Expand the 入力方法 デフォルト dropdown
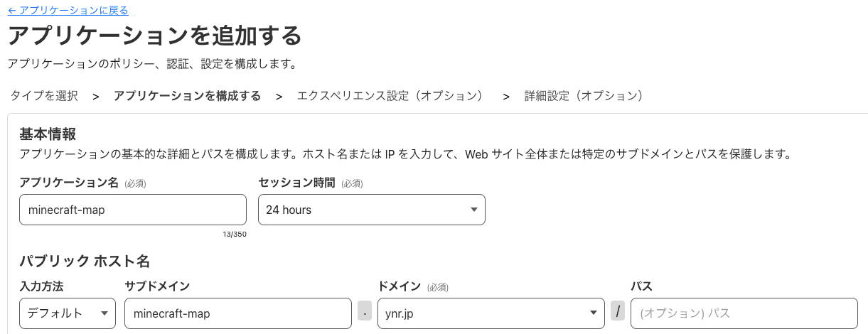 [68, 313]
